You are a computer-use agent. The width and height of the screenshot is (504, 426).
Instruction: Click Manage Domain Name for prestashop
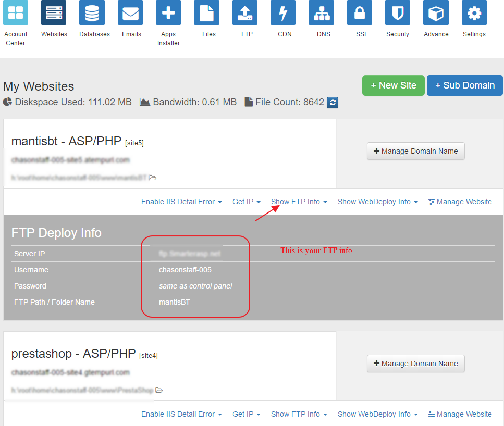(x=415, y=364)
